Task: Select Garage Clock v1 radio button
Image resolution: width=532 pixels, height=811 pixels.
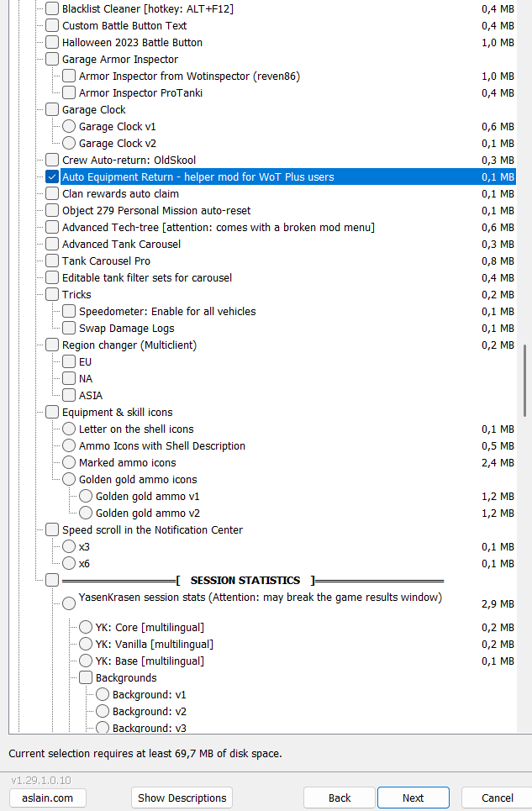Action: click(x=69, y=126)
